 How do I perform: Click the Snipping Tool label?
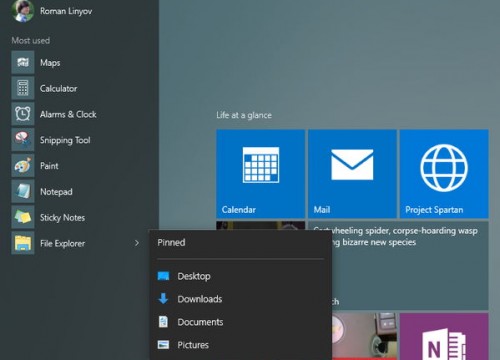tap(65, 140)
